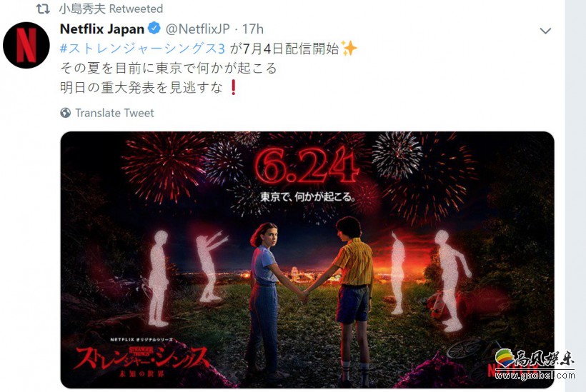Click the globe icon beside Translate Tweet
Image resolution: width=586 pixels, height=392 pixels.
(x=66, y=113)
